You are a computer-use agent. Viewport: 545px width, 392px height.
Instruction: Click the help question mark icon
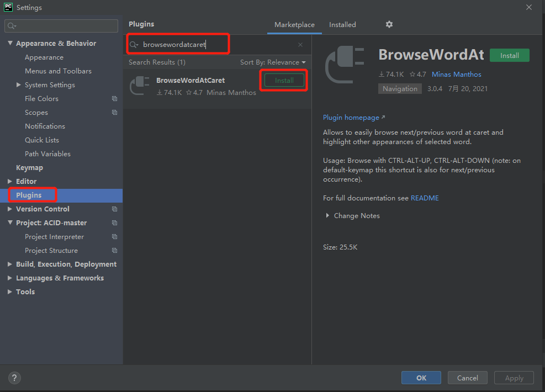14,378
